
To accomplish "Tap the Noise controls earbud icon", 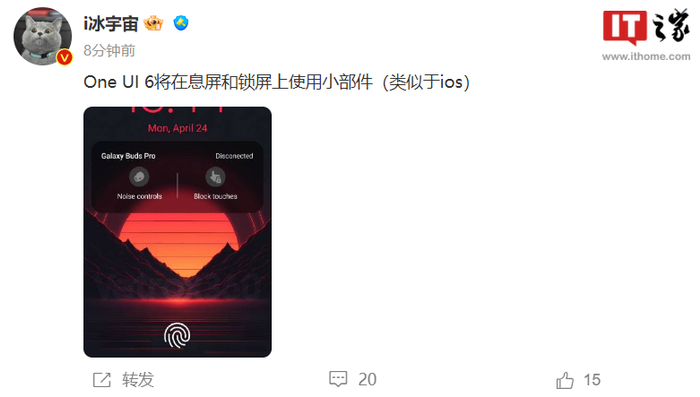I will [x=139, y=177].
